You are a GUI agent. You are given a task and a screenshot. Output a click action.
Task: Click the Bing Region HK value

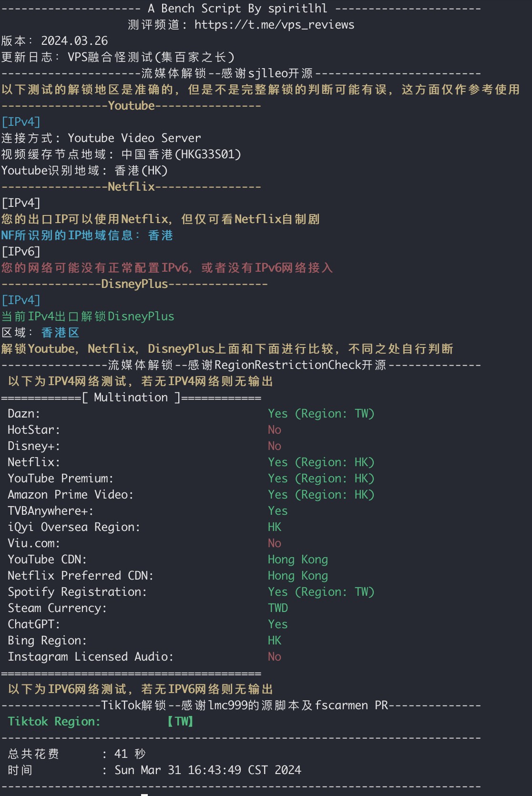coord(275,641)
